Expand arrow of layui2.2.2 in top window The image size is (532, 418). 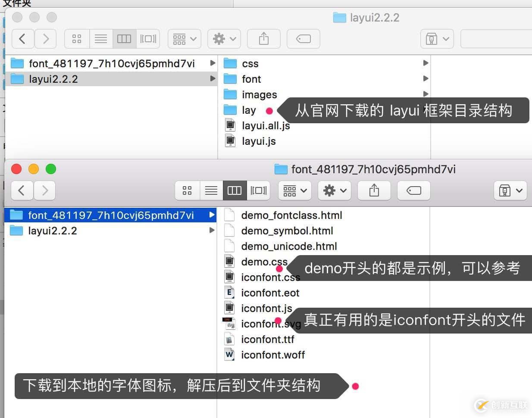click(212, 79)
